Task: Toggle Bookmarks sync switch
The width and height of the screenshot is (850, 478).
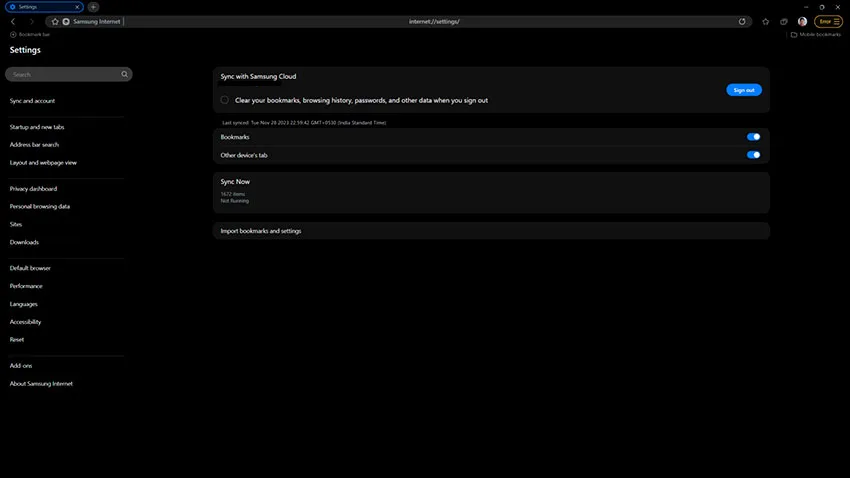Action: [753, 137]
